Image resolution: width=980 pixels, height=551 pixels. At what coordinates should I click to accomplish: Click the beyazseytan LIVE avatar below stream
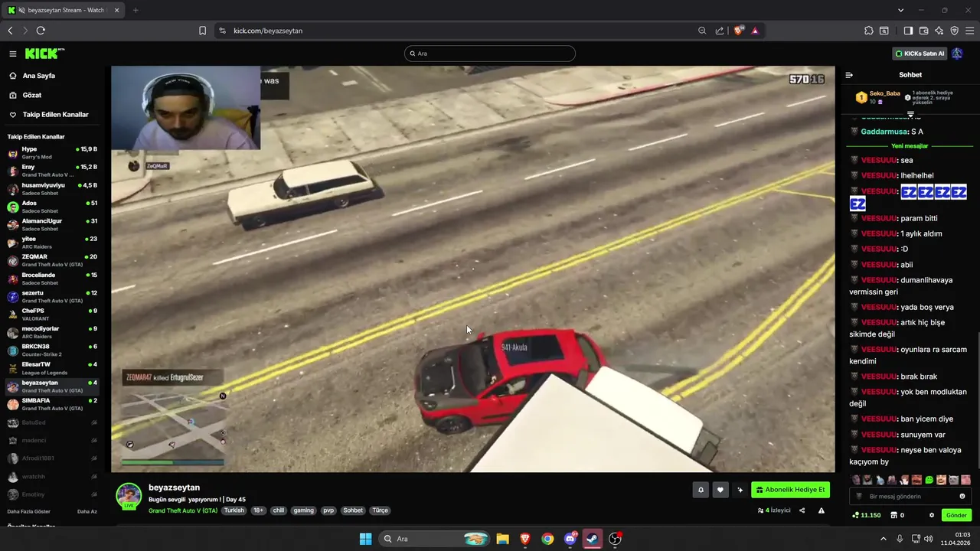(129, 496)
